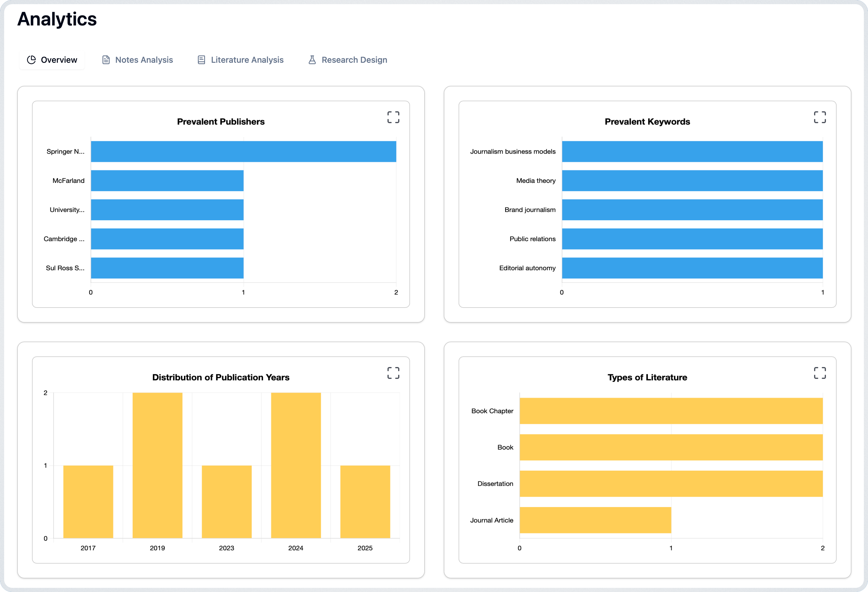Select the Overview tab
Viewport: 868px width, 592px height.
tap(59, 60)
